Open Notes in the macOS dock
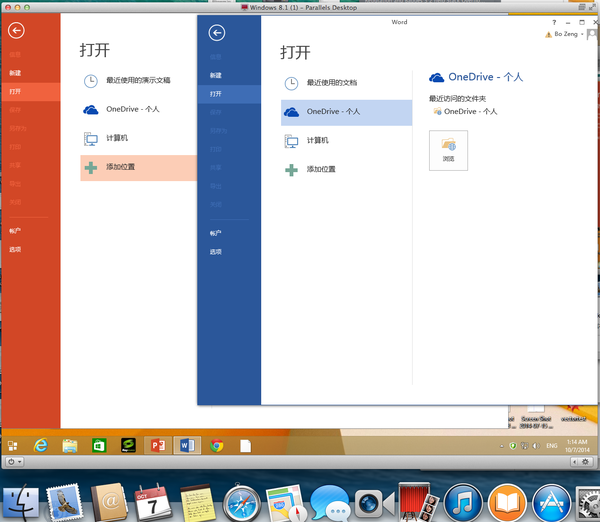The height and width of the screenshot is (522, 600). (x=197, y=503)
